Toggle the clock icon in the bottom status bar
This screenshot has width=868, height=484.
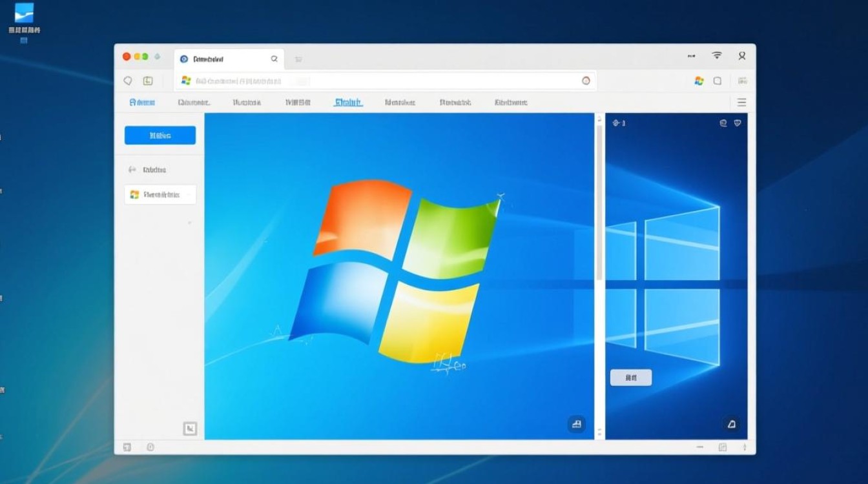pos(150,447)
